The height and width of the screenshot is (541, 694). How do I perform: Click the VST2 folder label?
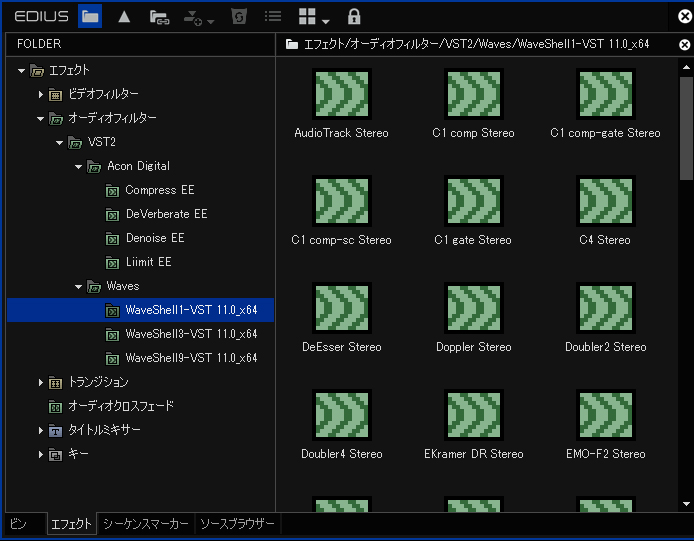pos(101,142)
